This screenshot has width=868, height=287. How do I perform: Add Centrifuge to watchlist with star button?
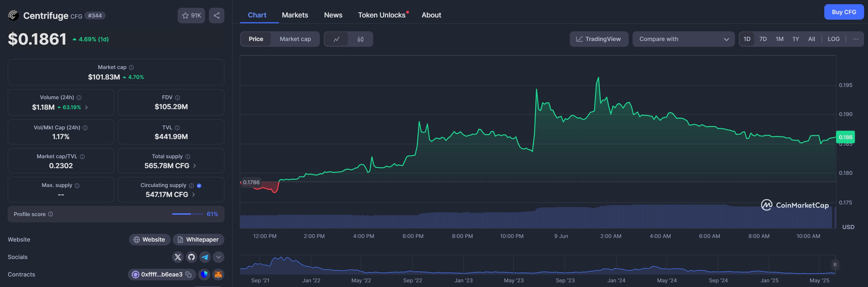tap(191, 16)
